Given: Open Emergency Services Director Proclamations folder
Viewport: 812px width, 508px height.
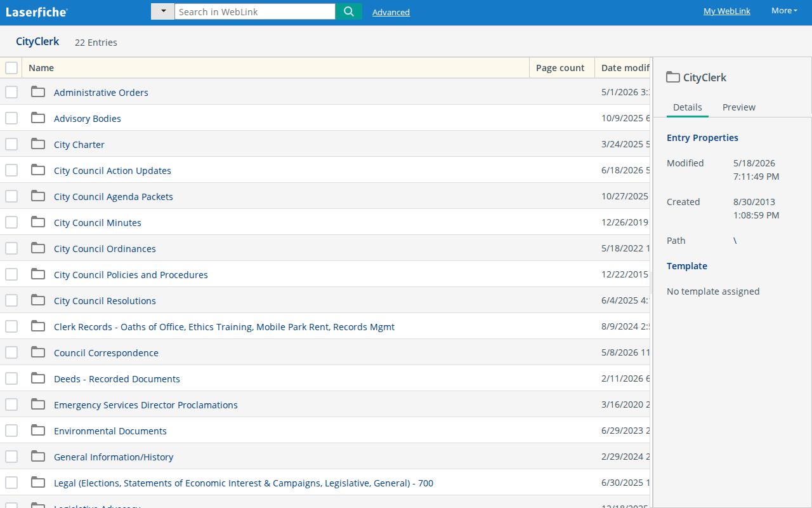Looking at the screenshot, I should click(x=146, y=405).
